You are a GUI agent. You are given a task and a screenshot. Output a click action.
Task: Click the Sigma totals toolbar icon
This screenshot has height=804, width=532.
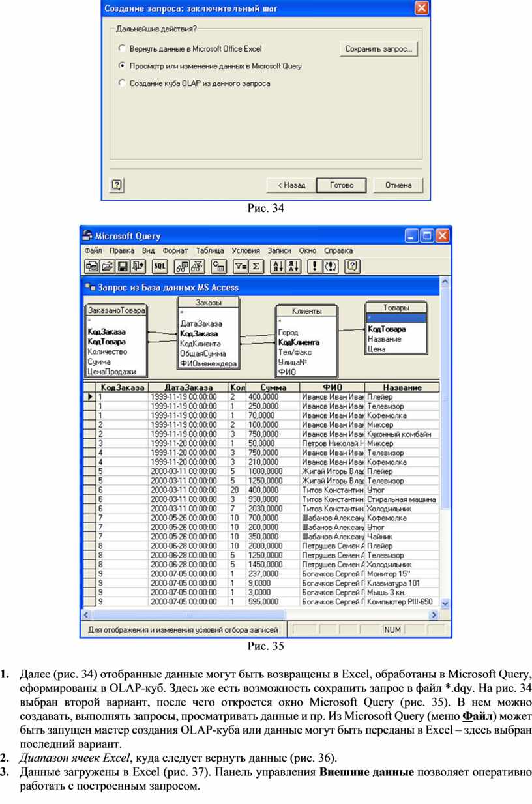tap(256, 266)
